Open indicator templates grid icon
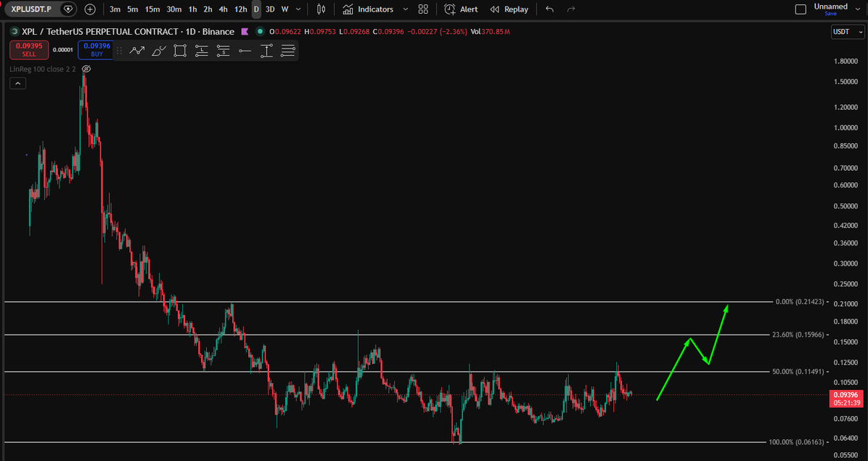This screenshot has height=461, width=868. click(x=423, y=9)
